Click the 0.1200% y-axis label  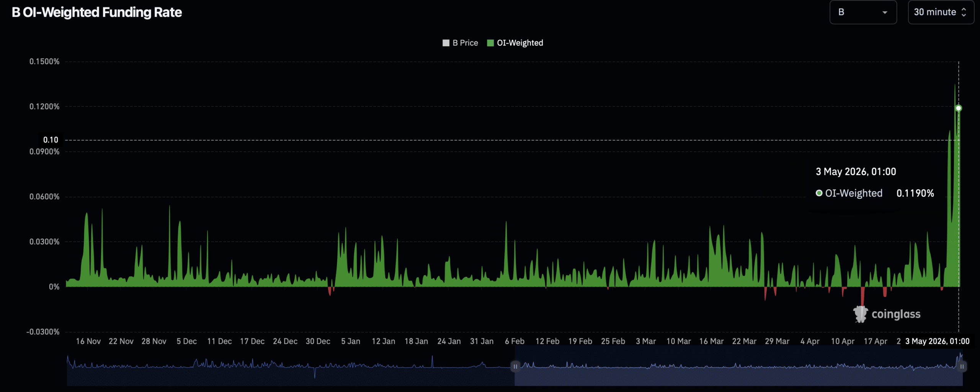(x=44, y=106)
